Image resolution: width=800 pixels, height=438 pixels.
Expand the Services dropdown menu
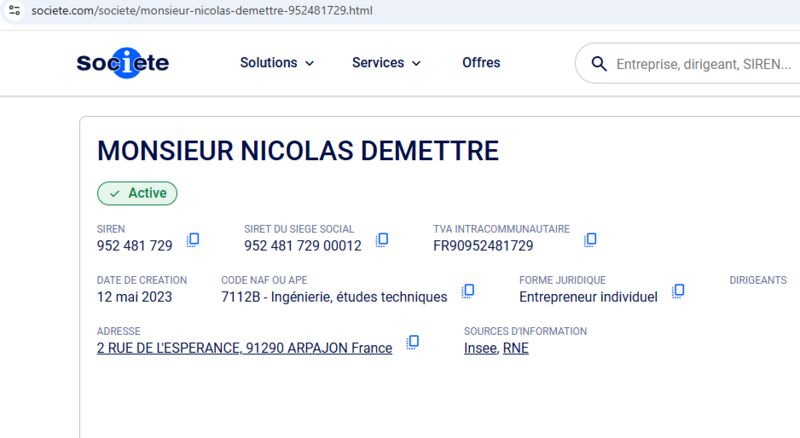pyautogui.click(x=386, y=63)
